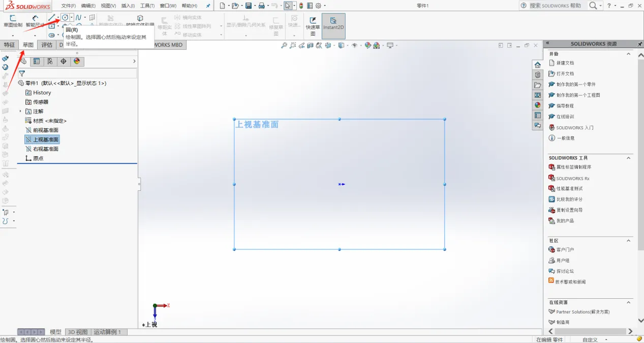
Task: Switch to the DisplayManager color ball tab
Action: click(77, 62)
